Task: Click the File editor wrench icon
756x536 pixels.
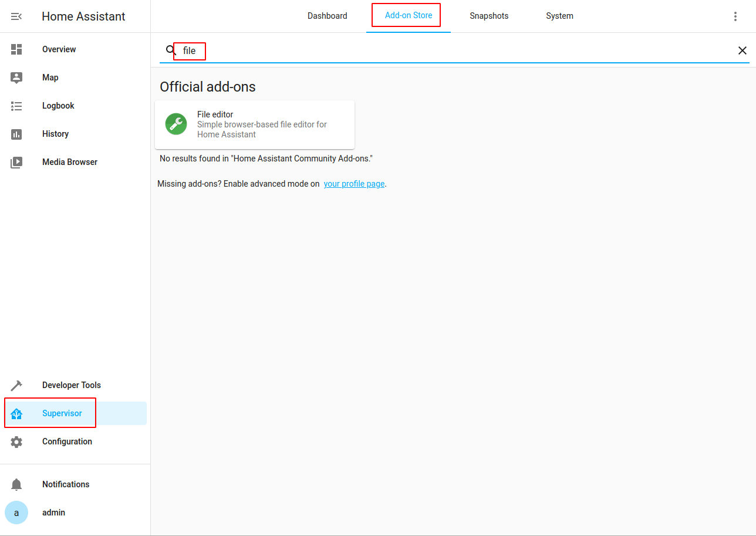Action: [x=176, y=124]
